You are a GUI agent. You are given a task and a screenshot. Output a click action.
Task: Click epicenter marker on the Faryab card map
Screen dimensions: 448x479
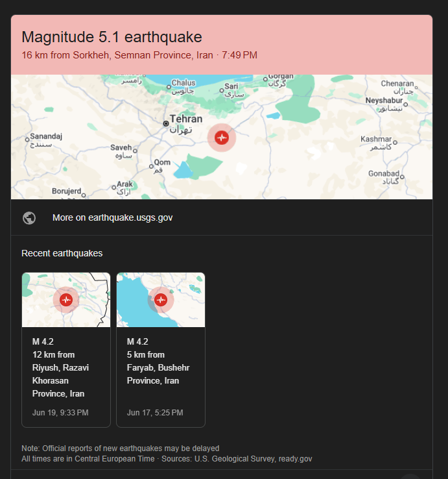click(x=161, y=300)
